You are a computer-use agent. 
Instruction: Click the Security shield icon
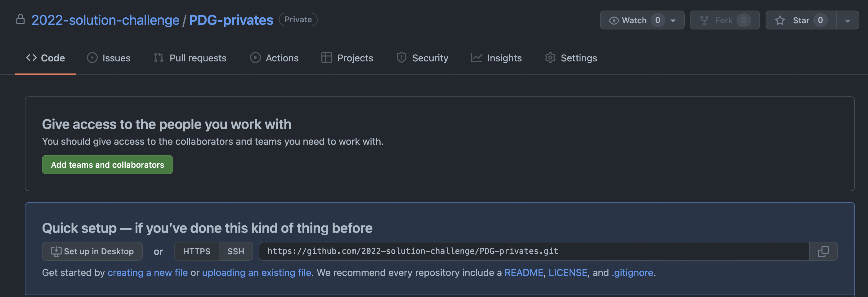click(x=401, y=58)
